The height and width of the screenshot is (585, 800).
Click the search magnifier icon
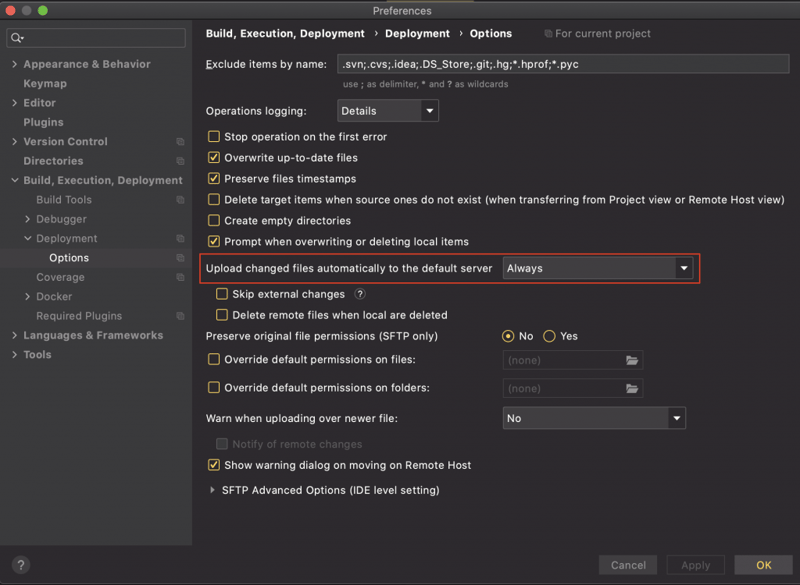(x=17, y=38)
